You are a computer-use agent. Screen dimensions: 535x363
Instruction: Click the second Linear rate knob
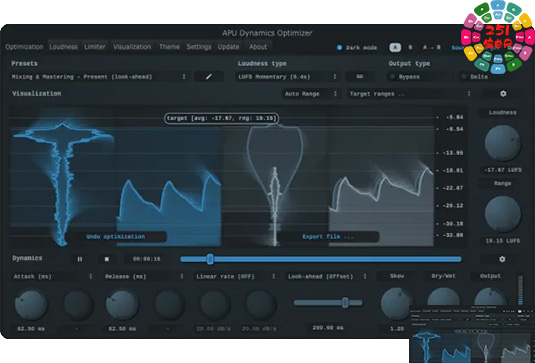(x=260, y=305)
